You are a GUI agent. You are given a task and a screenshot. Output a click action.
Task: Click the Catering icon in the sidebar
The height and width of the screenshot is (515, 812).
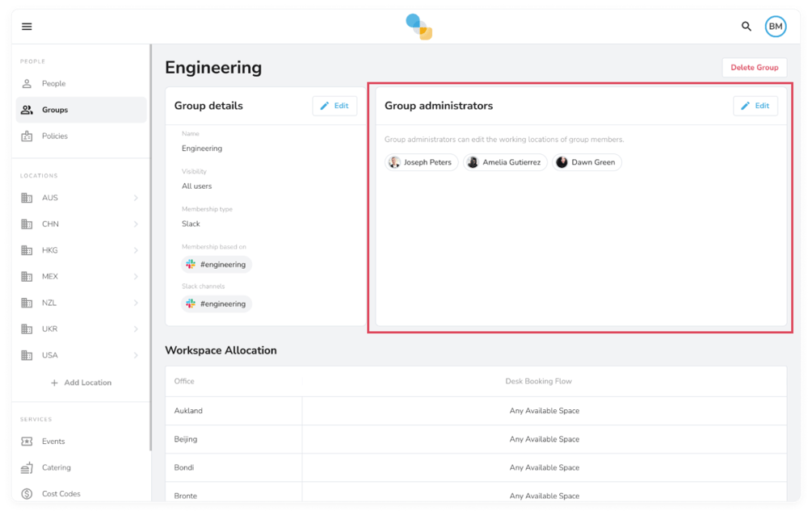25,467
